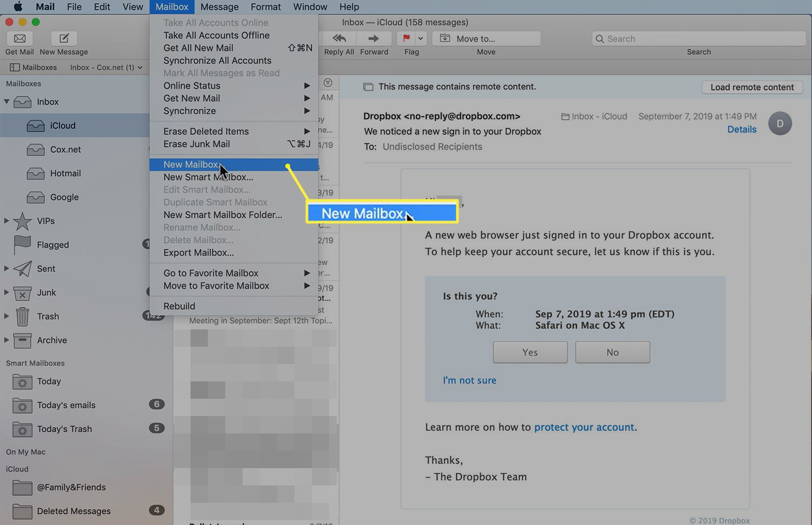
Task: Select New Smart Mailbox Folder…
Action: click(x=234, y=215)
